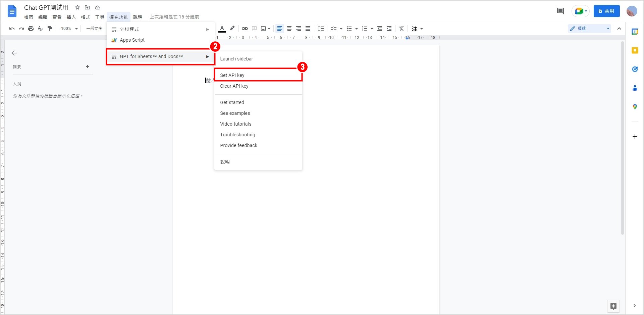Run spelling and grammar check
The height and width of the screenshot is (315, 644).
40,29
